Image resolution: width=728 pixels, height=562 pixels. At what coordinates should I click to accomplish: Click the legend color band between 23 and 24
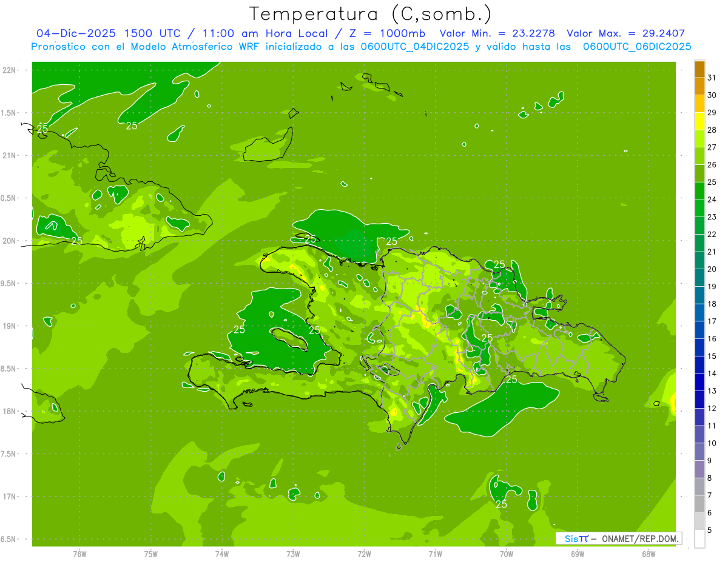(x=699, y=208)
